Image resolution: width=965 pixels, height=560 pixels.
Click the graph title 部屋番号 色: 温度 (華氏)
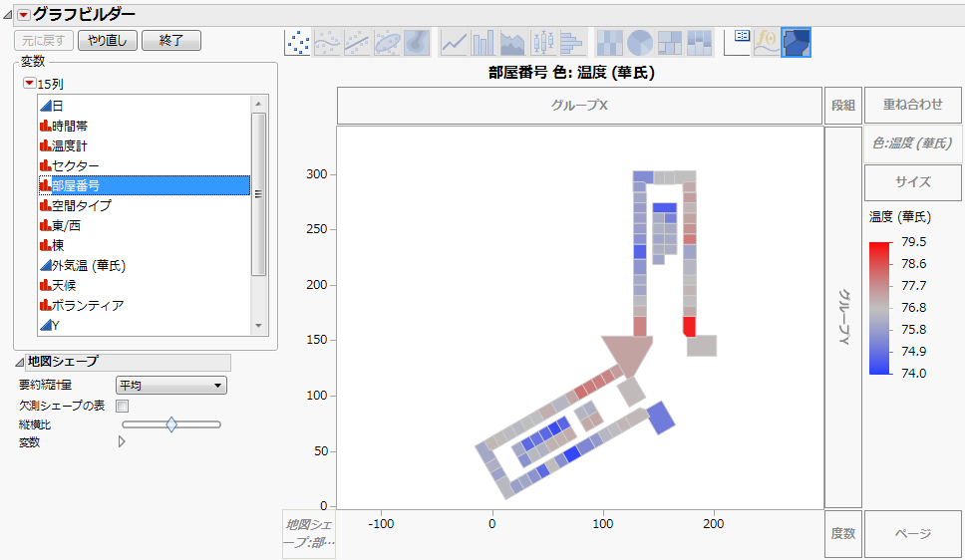(572, 73)
